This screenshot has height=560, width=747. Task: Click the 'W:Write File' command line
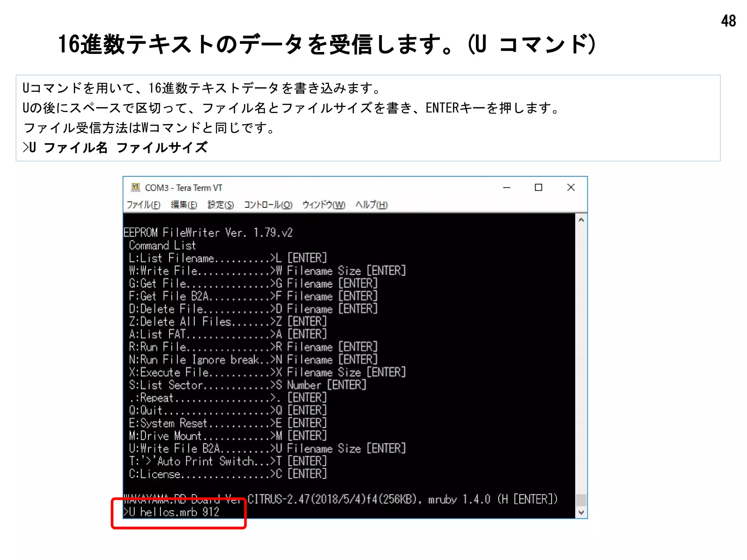[x=267, y=271]
